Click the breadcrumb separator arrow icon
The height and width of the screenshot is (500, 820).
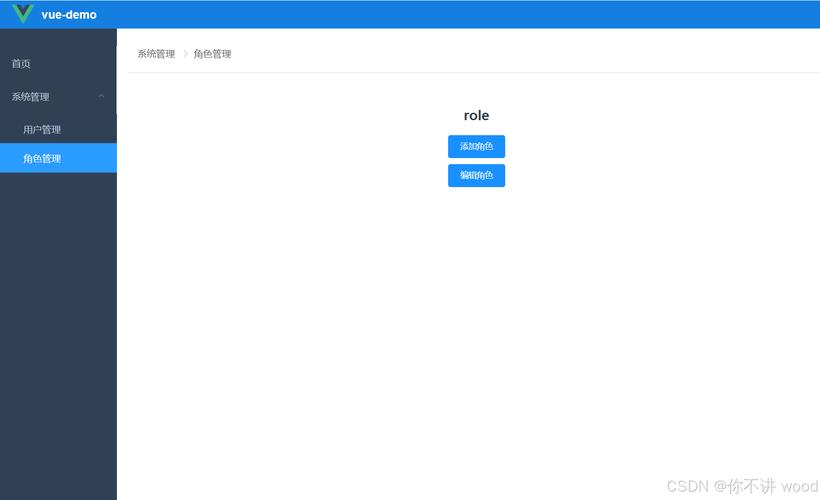click(185, 54)
